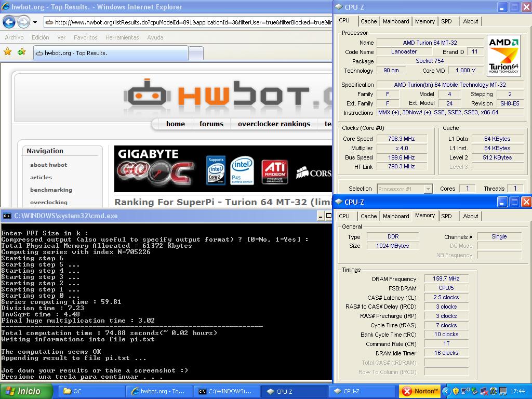Screen dimensions: 532x399
Task: Click the Gigabyte GO OC banner logo
Action: click(155, 168)
